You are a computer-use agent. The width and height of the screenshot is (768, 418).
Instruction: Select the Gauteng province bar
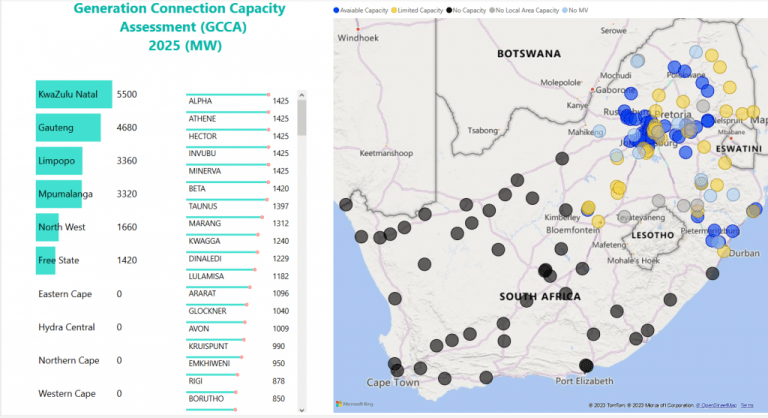coord(68,128)
